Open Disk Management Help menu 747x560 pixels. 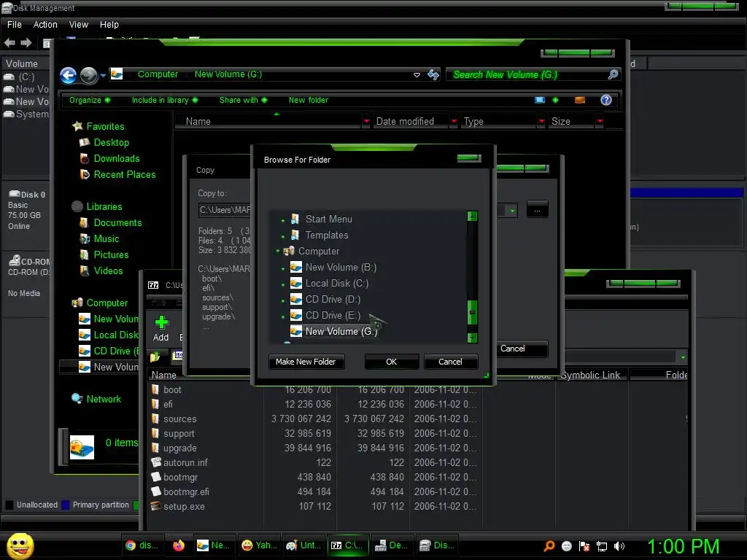pyautogui.click(x=109, y=24)
